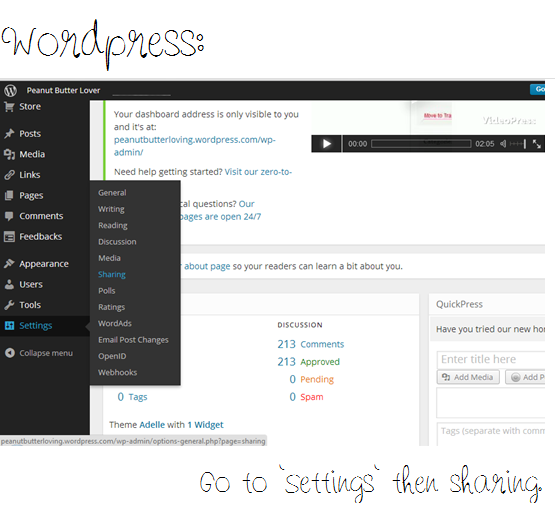Click the WordPress logo icon
The image size is (555, 511).
10,90
